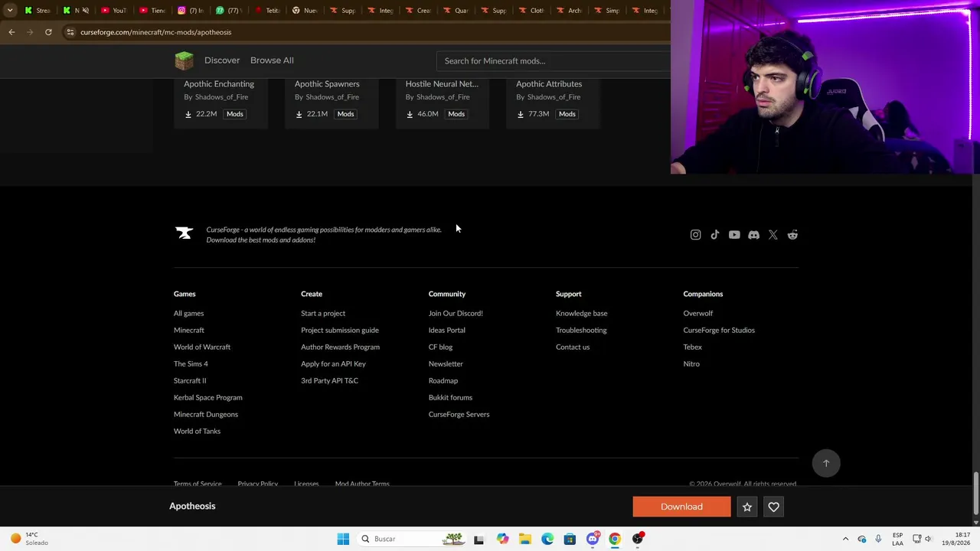Open CurseForge YouTube icon in footer

tap(734, 235)
